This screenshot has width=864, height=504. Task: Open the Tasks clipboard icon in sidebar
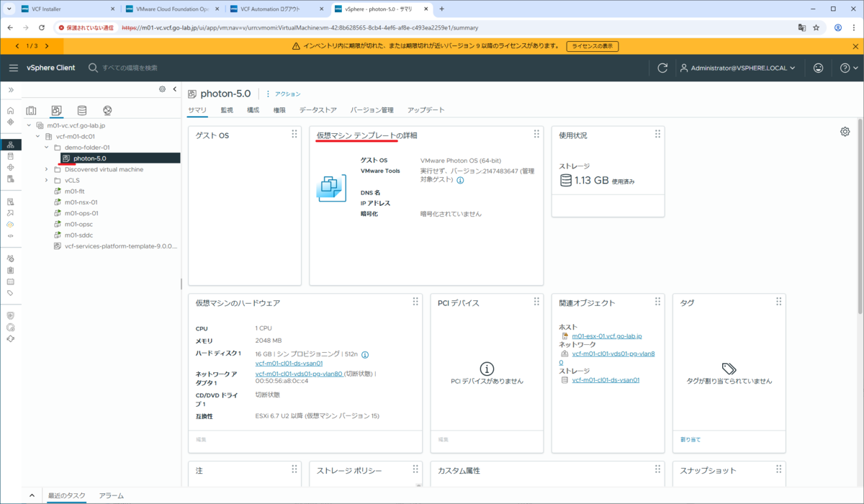pos(10,270)
